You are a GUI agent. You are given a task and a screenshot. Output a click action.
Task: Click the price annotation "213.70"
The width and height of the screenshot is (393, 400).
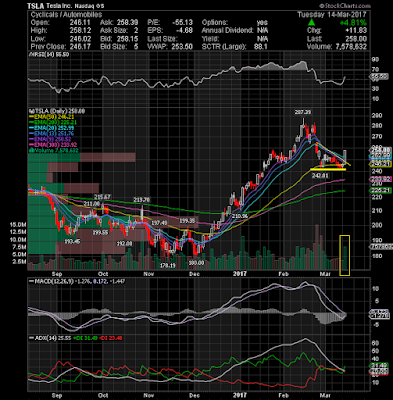142,200
